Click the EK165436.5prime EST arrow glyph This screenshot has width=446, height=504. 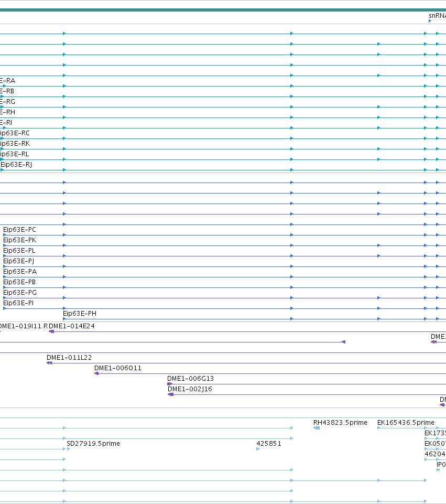[379, 428]
